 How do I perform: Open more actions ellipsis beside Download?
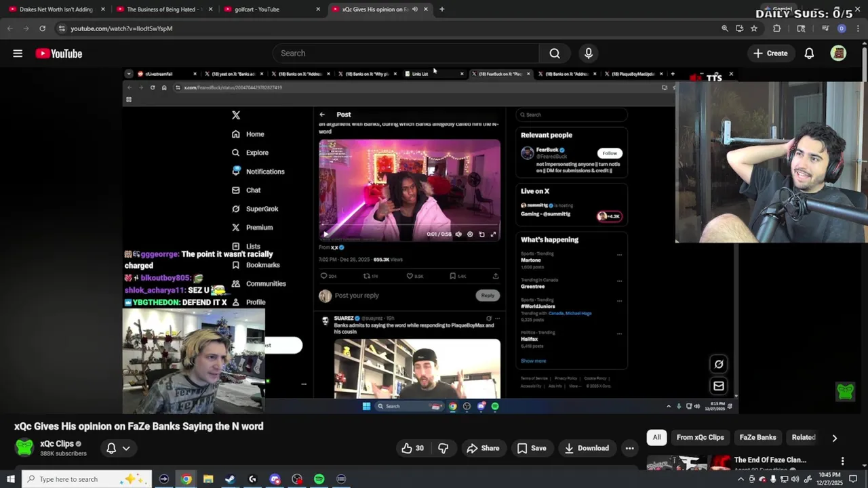tap(629, 448)
